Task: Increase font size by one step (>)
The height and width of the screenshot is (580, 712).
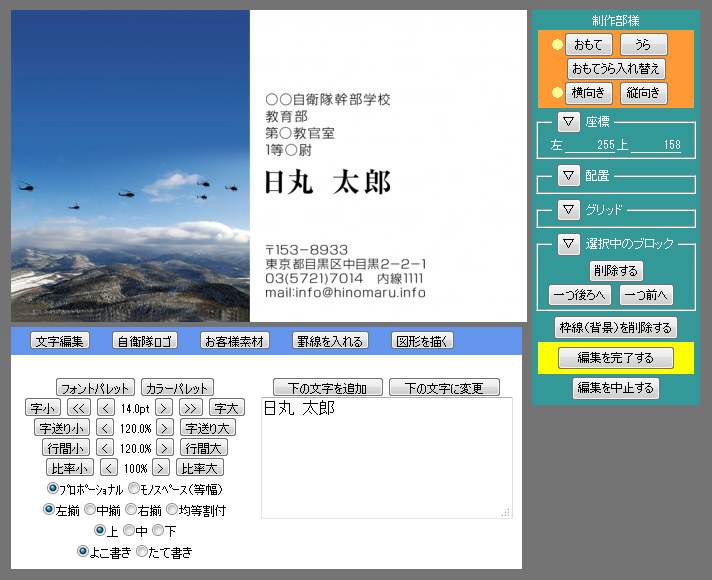Action: 163,407
